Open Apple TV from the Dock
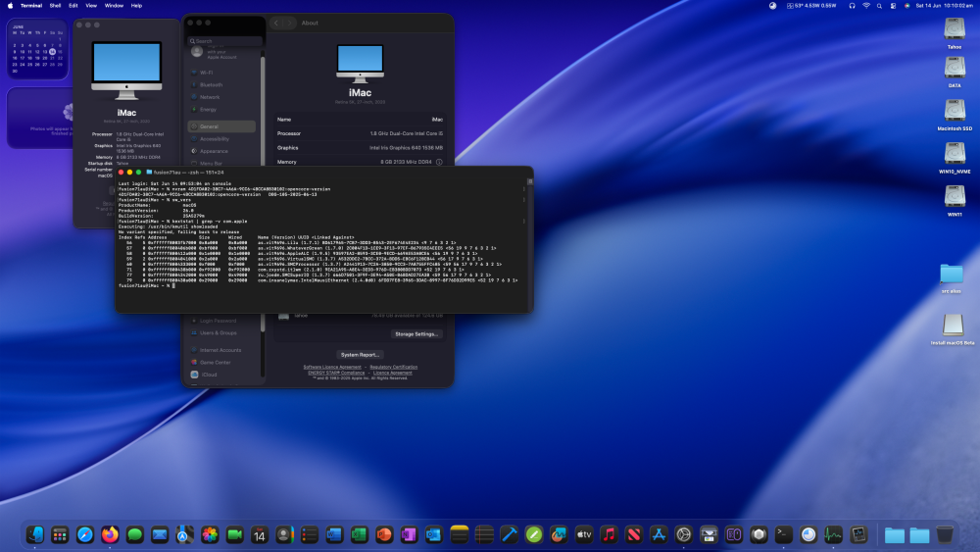The height and width of the screenshot is (552, 980). (584, 534)
